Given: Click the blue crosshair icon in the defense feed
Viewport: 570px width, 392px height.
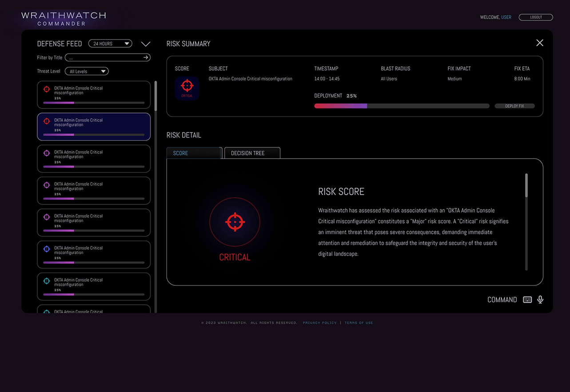Looking at the screenshot, I should tap(47, 249).
